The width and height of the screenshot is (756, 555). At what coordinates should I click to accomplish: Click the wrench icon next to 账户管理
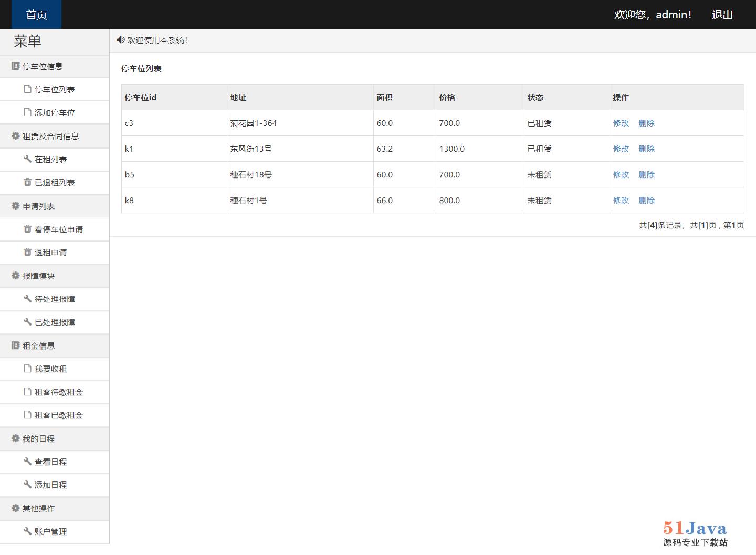(x=27, y=531)
